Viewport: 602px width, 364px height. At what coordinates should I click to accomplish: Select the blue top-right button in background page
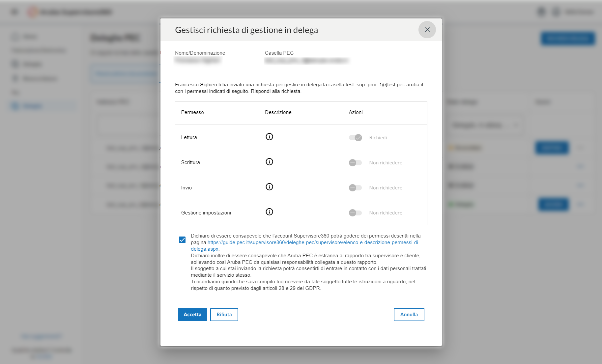(568, 39)
